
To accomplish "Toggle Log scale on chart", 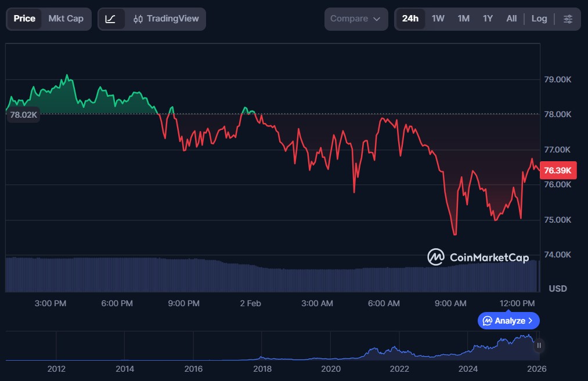I will [539, 19].
